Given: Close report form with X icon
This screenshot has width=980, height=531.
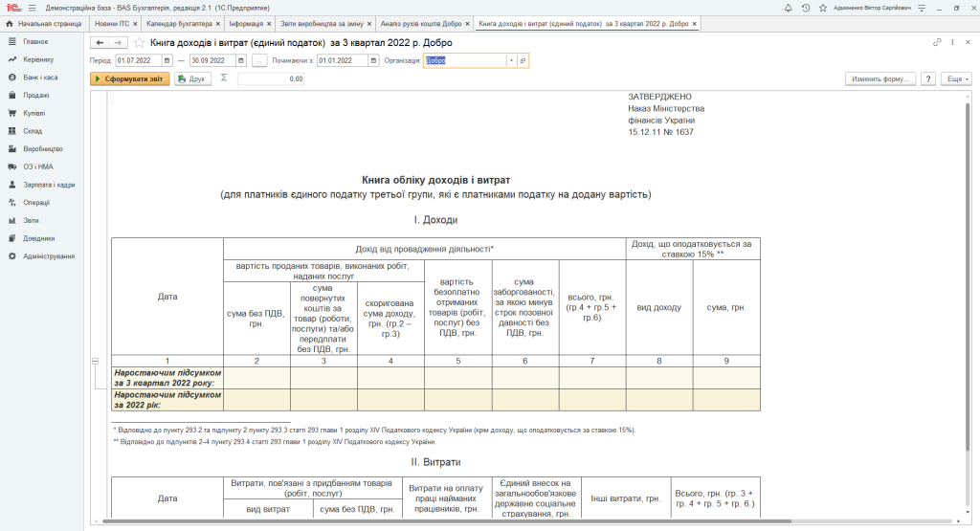Looking at the screenshot, I should tap(969, 42).
